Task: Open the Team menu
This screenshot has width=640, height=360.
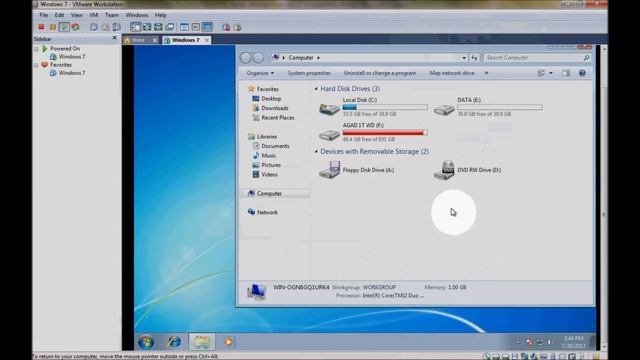Action: [x=112, y=15]
